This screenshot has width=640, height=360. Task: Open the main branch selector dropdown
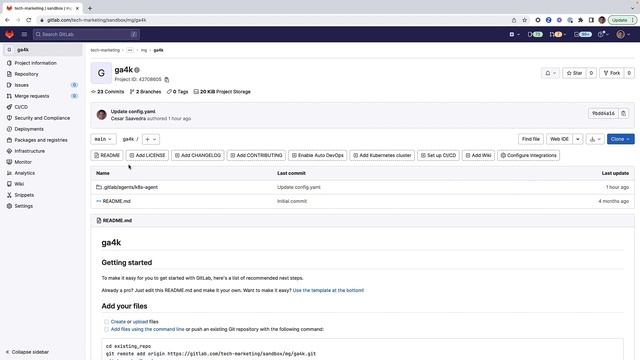103,139
